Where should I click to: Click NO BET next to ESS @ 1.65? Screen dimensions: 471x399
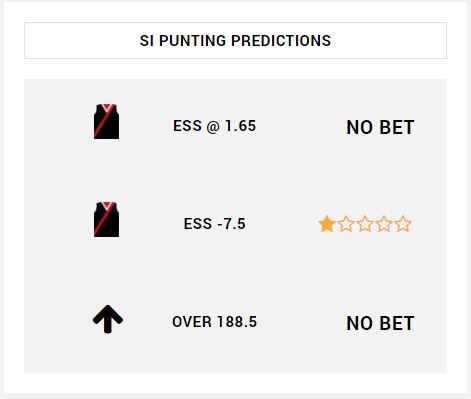380,127
